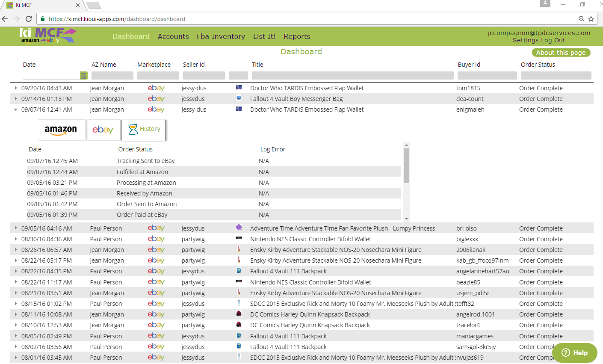This screenshot has height=364, width=603.
Task: Switch to the ebay tab in order details
Action: pos(103,130)
